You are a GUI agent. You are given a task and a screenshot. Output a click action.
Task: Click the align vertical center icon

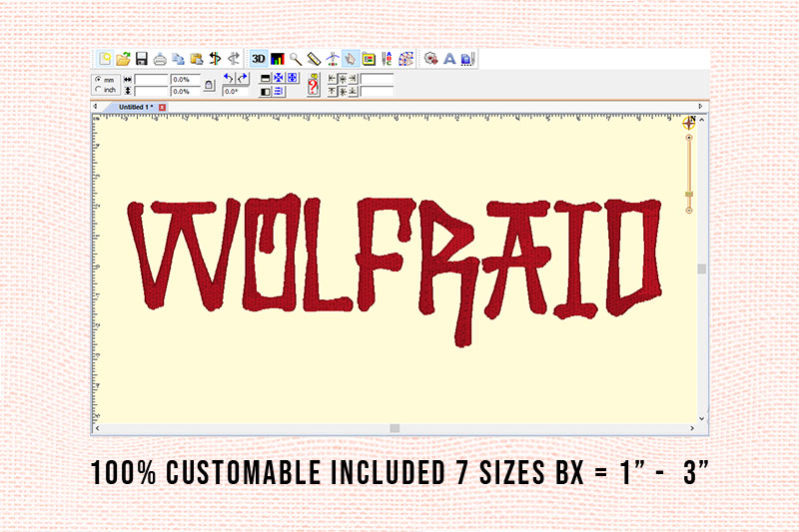pos(343,92)
